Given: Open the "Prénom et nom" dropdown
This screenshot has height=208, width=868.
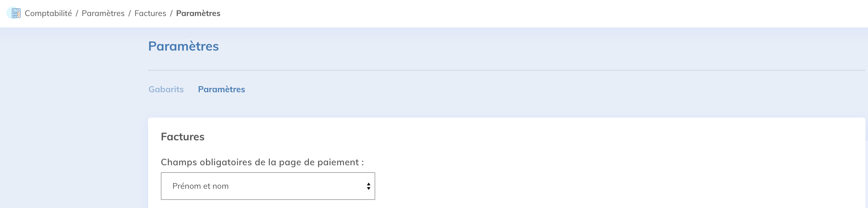Looking at the screenshot, I should (268, 186).
